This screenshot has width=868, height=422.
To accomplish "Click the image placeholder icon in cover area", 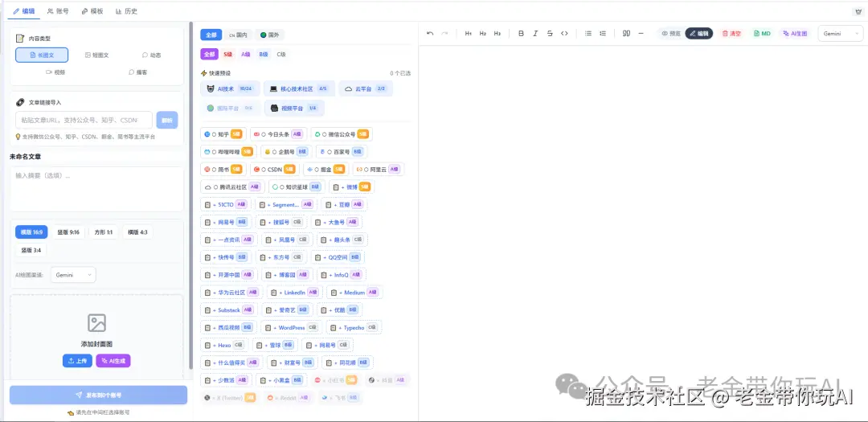I will 97,323.
